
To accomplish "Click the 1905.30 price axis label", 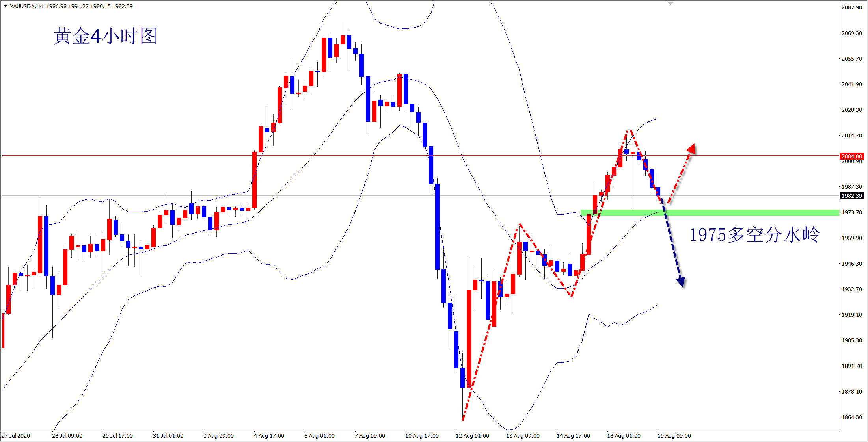I will click(x=852, y=340).
